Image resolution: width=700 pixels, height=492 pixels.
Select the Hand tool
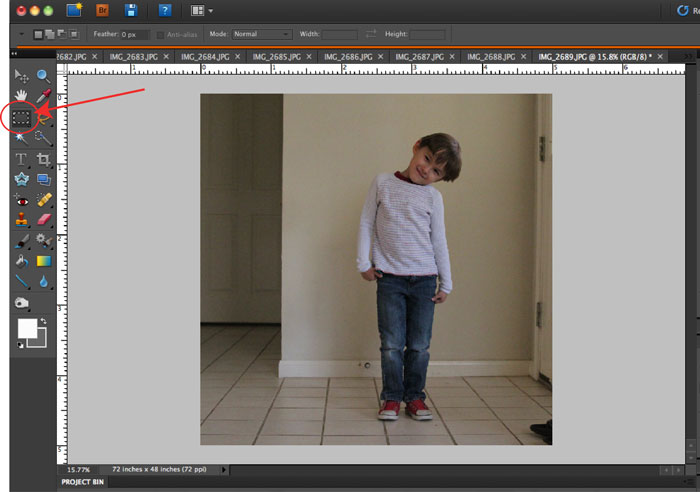[21, 96]
